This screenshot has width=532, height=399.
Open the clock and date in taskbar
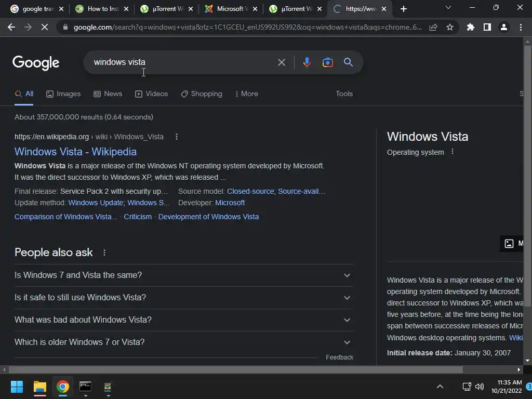pyautogui.click(x=507, y=387)
